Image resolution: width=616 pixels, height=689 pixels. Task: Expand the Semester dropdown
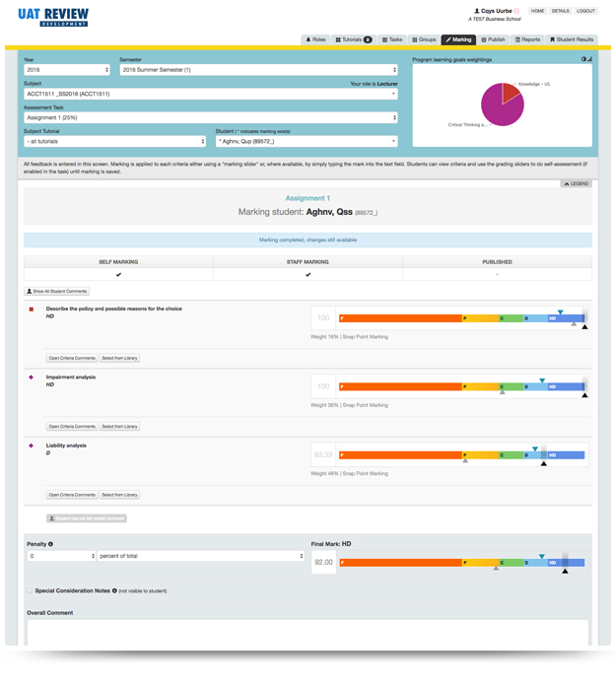click(258, 70)
